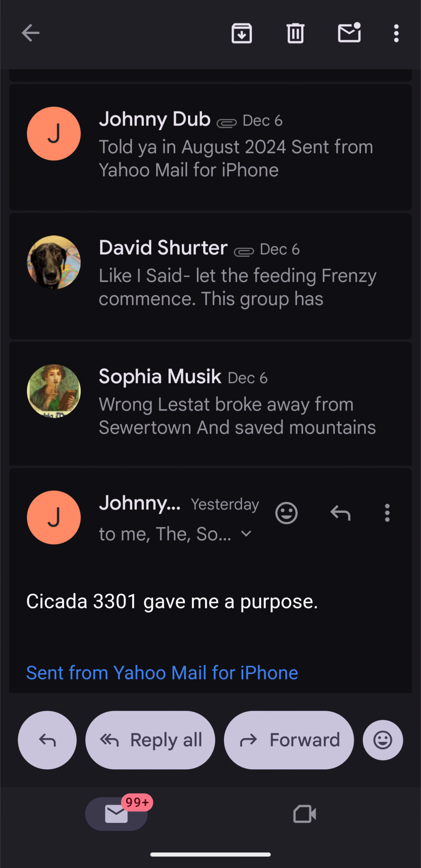421x868 pixels.
Task: Open the Sent from Yahoo Mail link
Action: click(162, 673)
